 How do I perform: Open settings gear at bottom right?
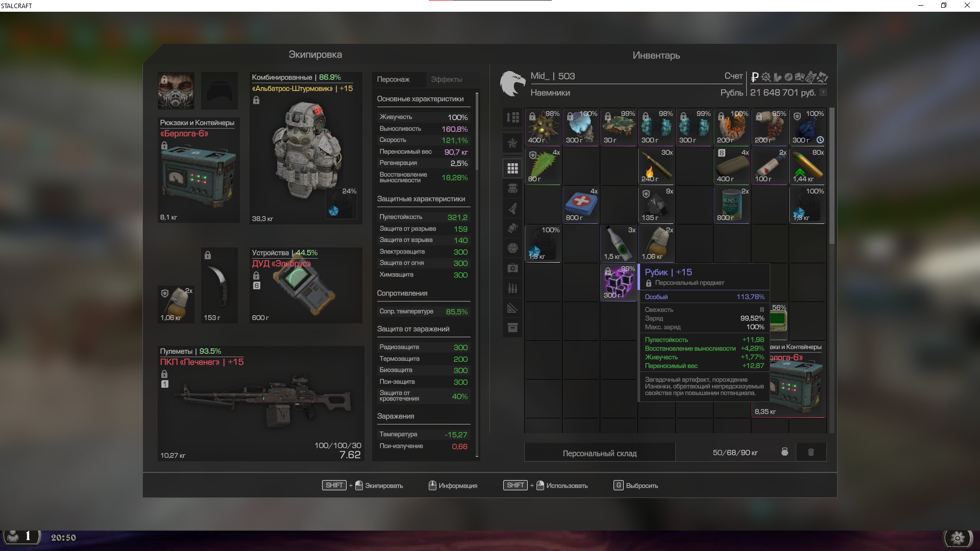click(x=958, y=538)
